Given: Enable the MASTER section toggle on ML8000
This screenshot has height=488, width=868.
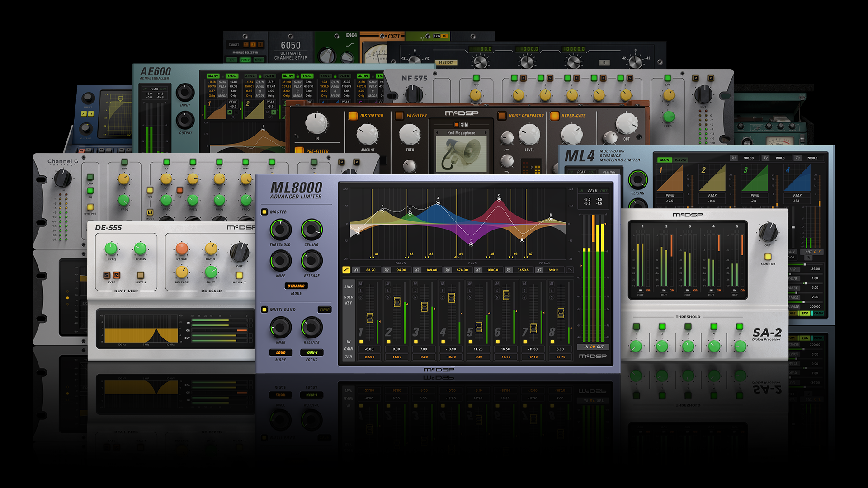Looking at the screenshot, I should [264, 212].
